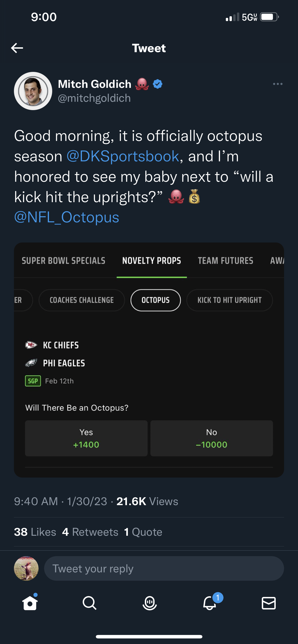
Task: Open the three-dot more options menu
Action: tap(278, 84)
